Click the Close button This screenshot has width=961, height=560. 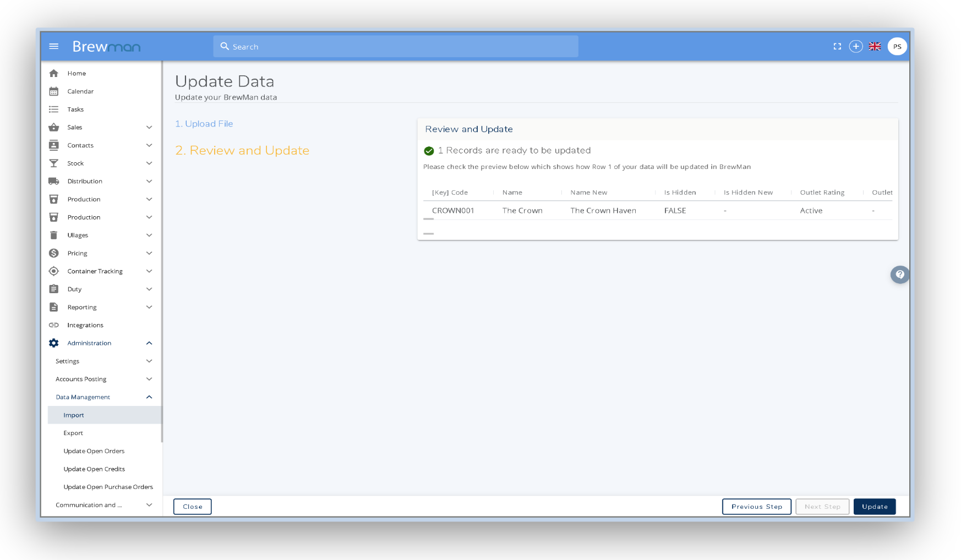(x=193, y=507)
